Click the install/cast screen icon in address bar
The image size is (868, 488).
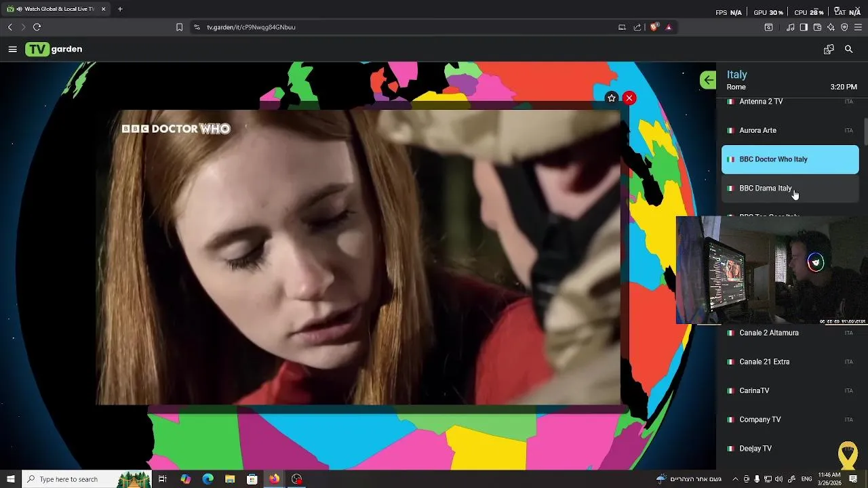click(x=622, y=27)
